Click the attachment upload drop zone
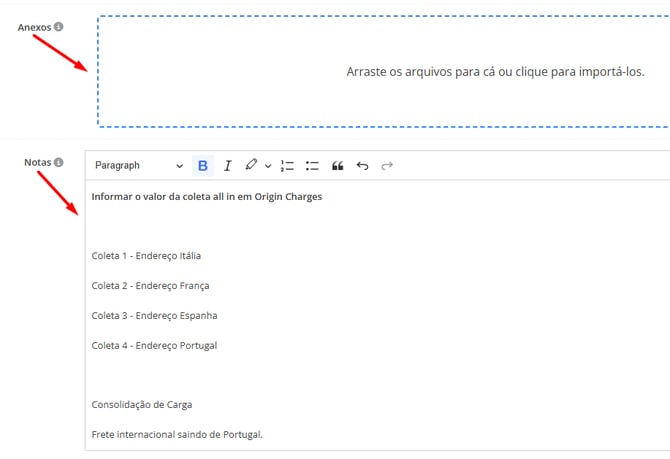 pos(385,72)
